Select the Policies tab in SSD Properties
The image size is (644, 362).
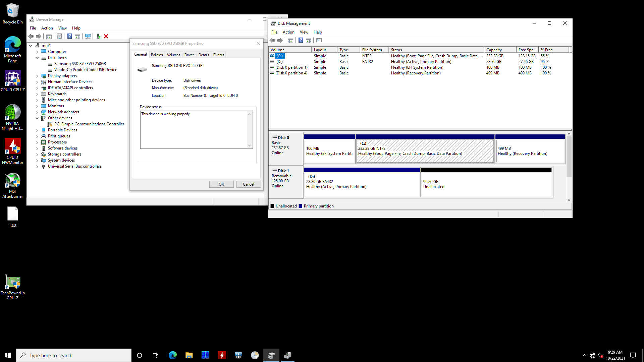156,54
